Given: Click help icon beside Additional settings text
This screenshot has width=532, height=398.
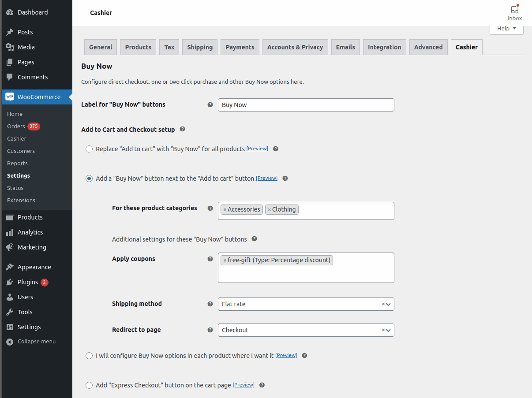Looking at the screenshot, I should 254,239.
